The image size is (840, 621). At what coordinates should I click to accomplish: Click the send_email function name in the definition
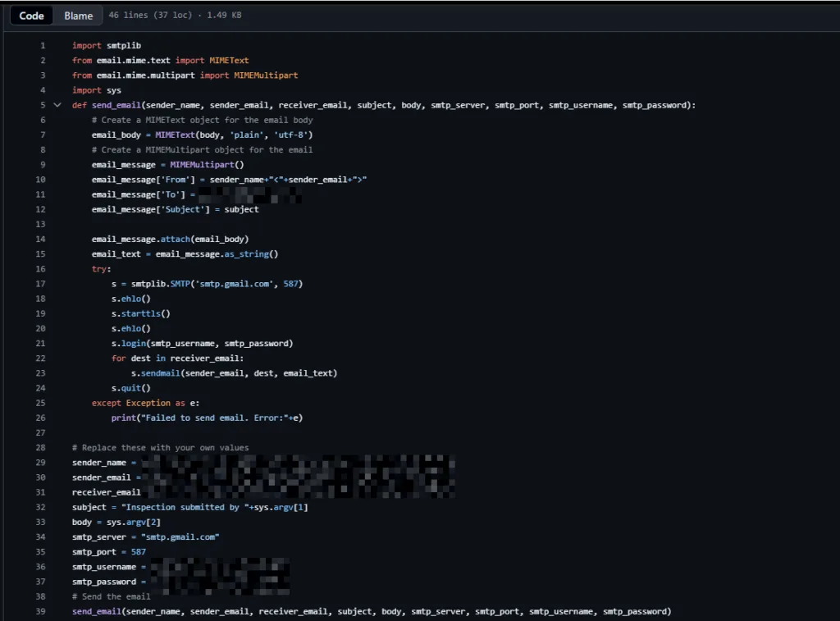point(115,105)
